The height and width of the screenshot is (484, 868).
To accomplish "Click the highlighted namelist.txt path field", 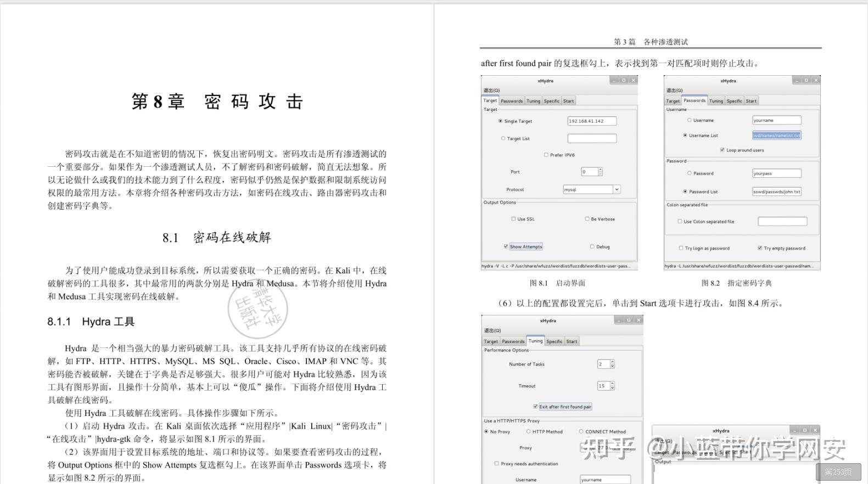I will tap(776, 136).
